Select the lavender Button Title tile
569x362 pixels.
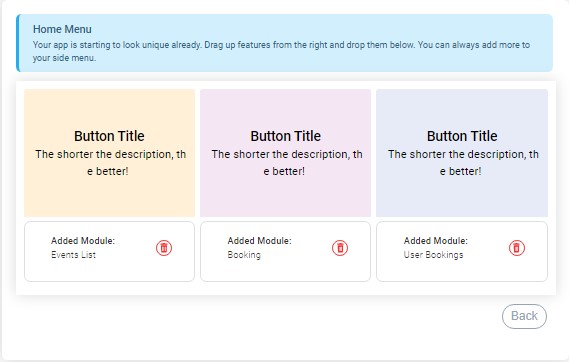click(x=462, y=153)
